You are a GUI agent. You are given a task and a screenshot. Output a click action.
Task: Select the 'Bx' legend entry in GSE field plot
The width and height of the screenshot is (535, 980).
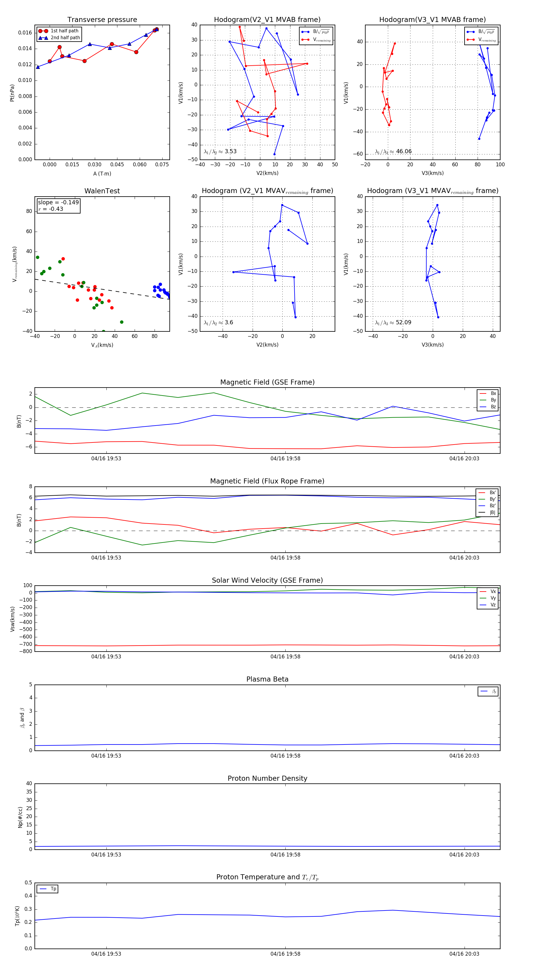point(488,393)
